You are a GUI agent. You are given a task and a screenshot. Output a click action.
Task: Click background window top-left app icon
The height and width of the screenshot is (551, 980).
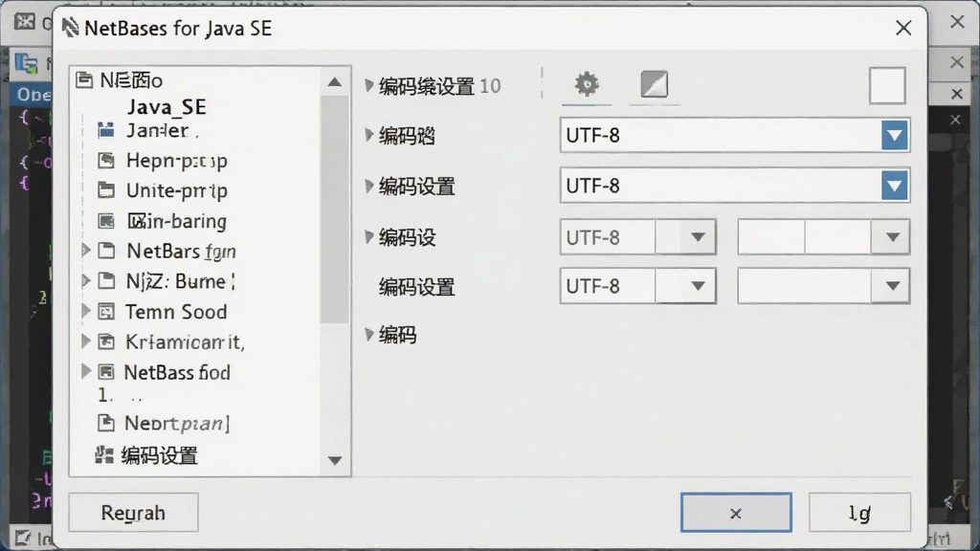coord(25,22)
